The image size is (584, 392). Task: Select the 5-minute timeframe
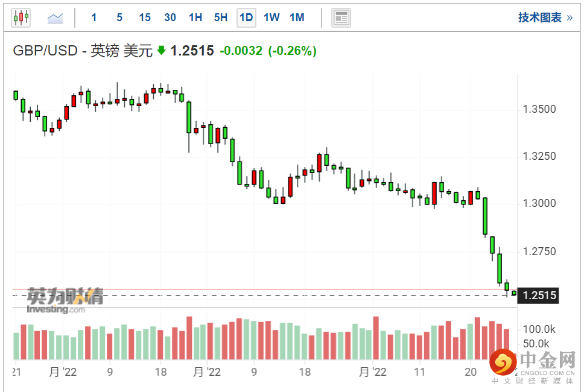pyautogui.click(x=119, y=17)
